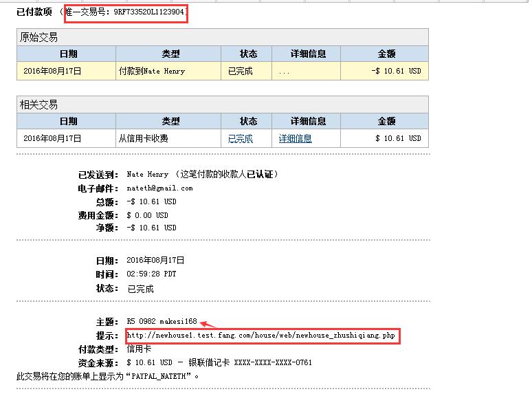Click the time value 02:59:28 PDT
Viewport: 532px width, 394px height.
[x=151, y=274]
